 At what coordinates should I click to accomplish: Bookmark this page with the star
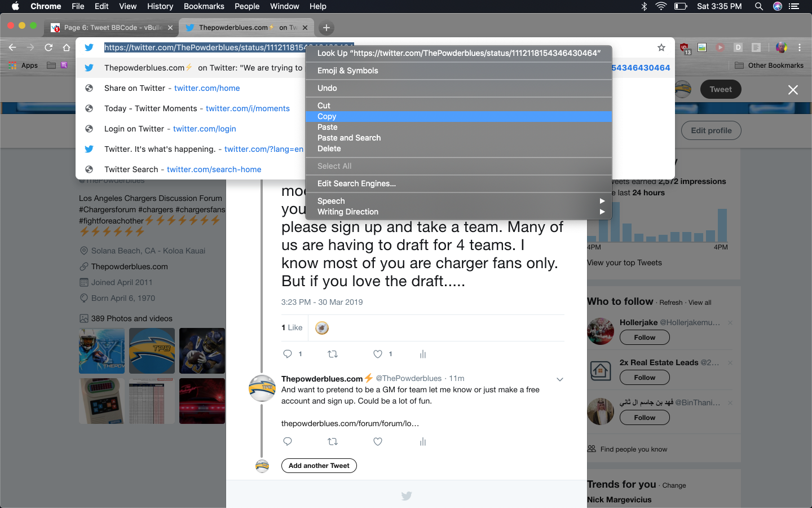(661, 47)
